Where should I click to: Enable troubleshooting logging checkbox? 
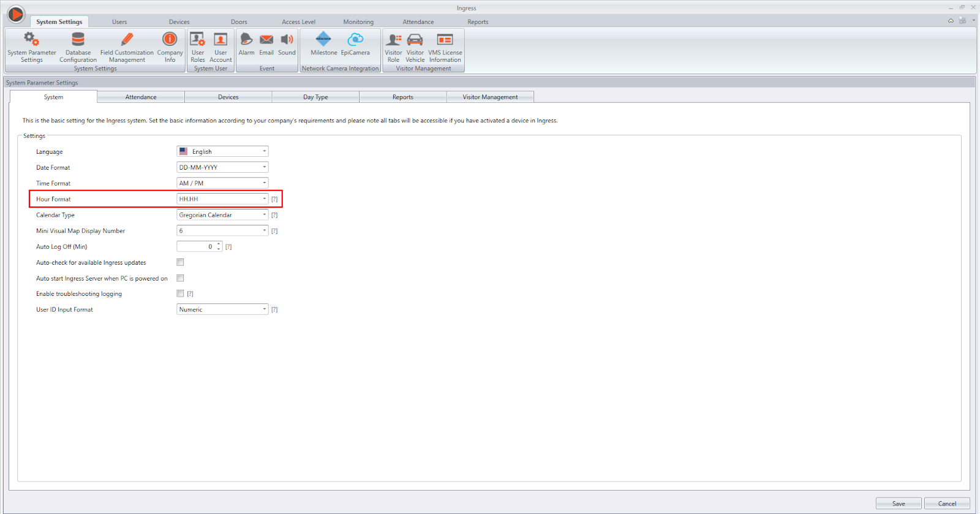(x=180, y=293)
